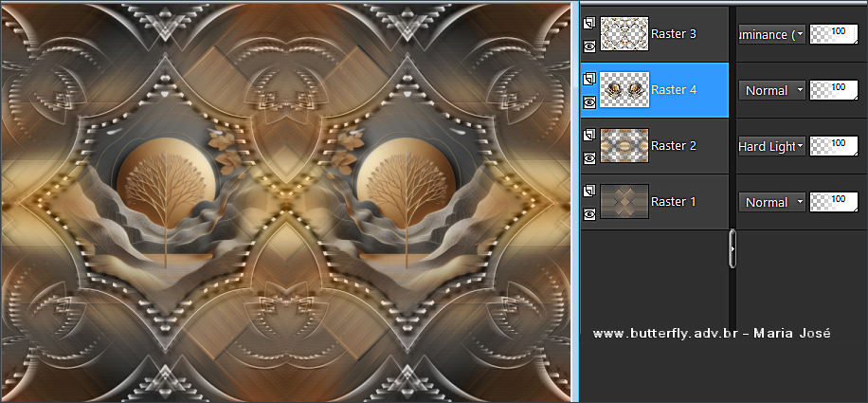Open Raster 1 Normal blend mode dropdown
The height and width of the screenshot is (403, 868).
(x=772, y=202)
